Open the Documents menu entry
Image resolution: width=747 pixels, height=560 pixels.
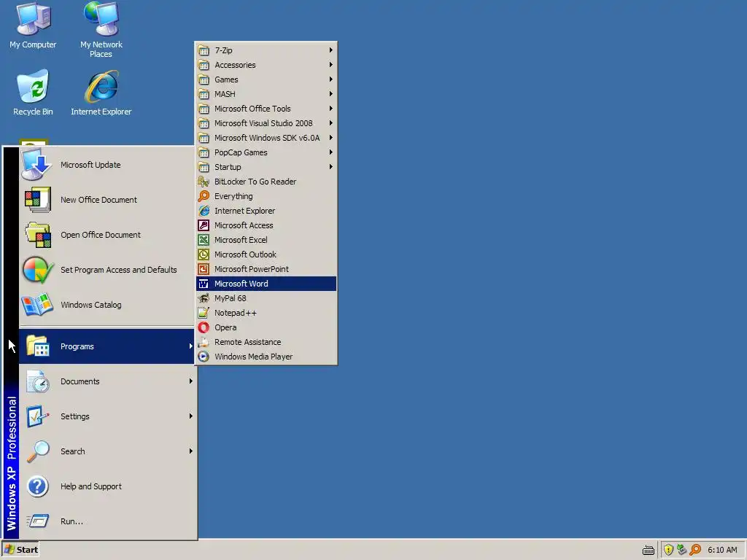click(107, 381)
